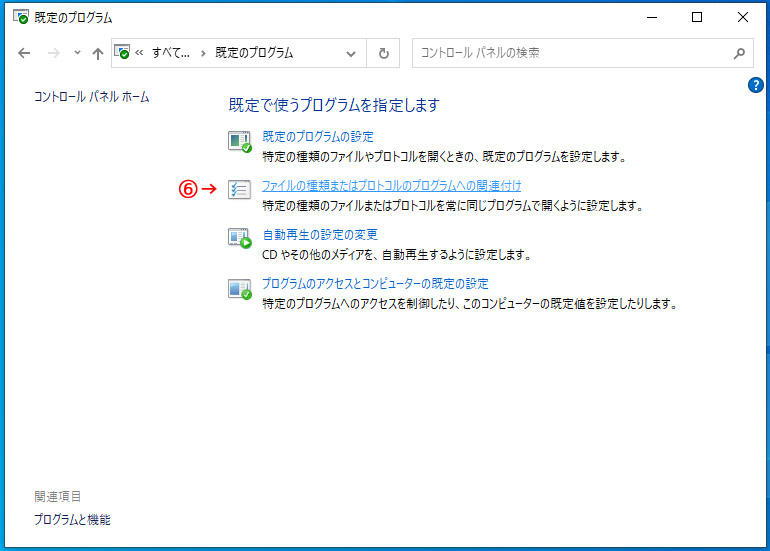Click the program access defaults icon
Viewport: 770px width, 551px height.
240,288
